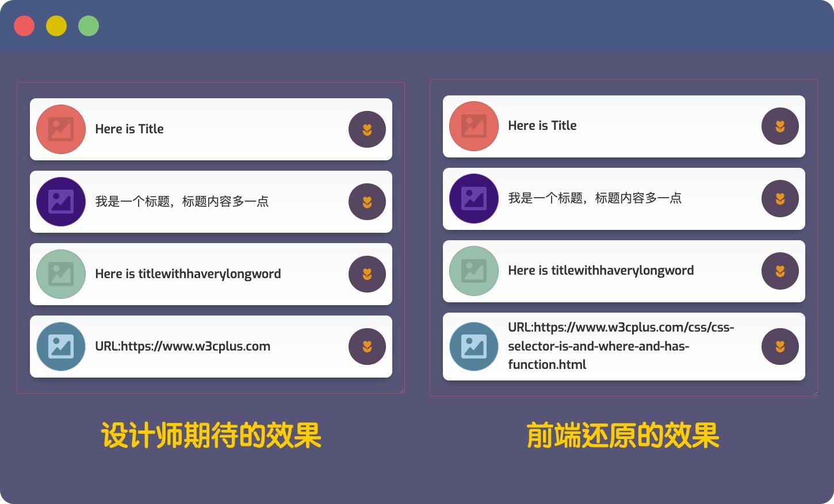Click flower button on left 'Here is Title' card
Screen dimensions: 834x504
coord(367,129)
